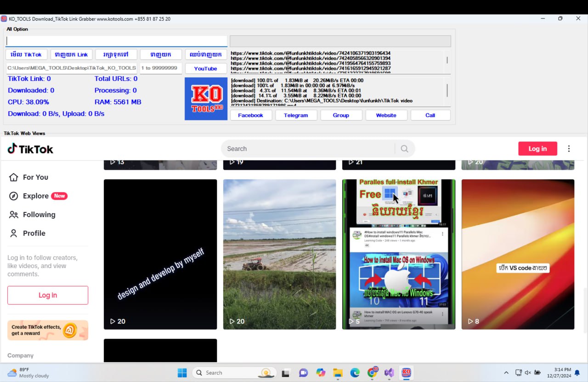Click the sidebar outlined Log in button
The height and width of the screenshot is (382, 588).
click(48, 295)
